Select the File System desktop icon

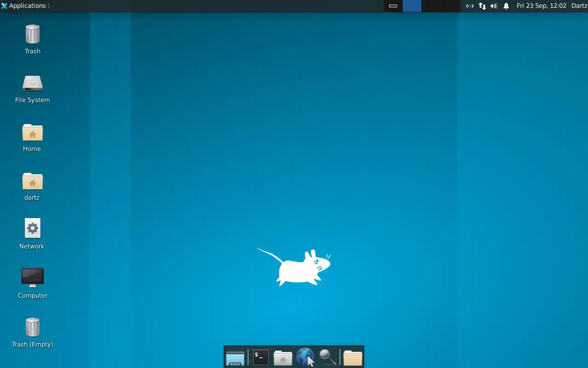click(33, 83)
